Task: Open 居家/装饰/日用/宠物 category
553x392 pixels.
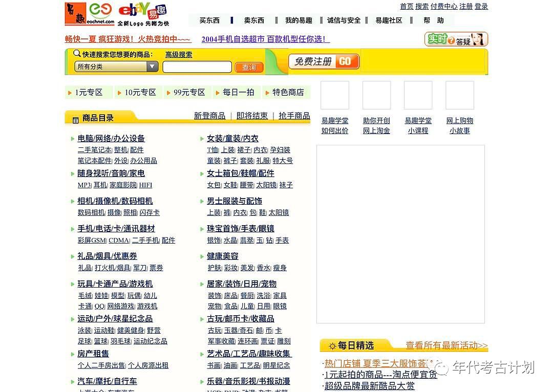Action: pos(242,284)
